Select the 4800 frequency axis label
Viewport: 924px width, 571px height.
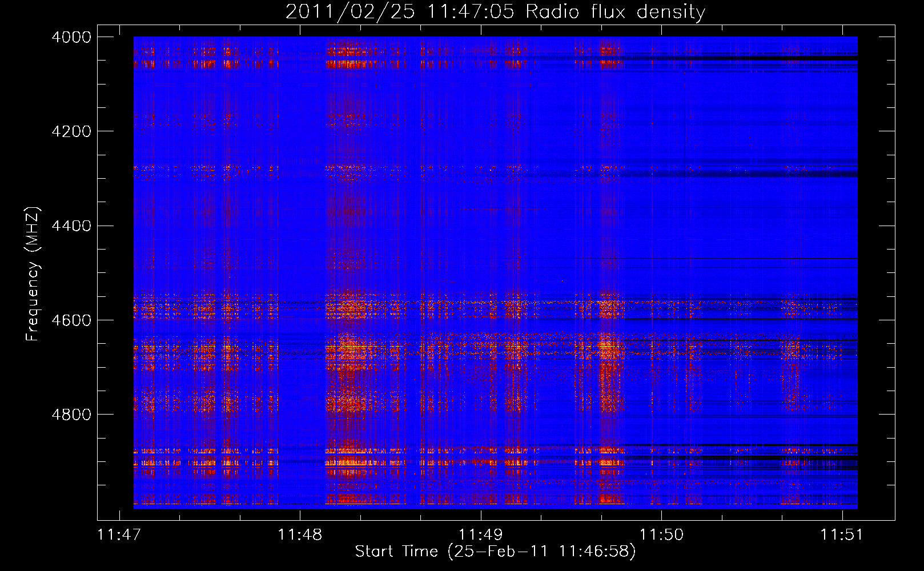coord(71,414)
